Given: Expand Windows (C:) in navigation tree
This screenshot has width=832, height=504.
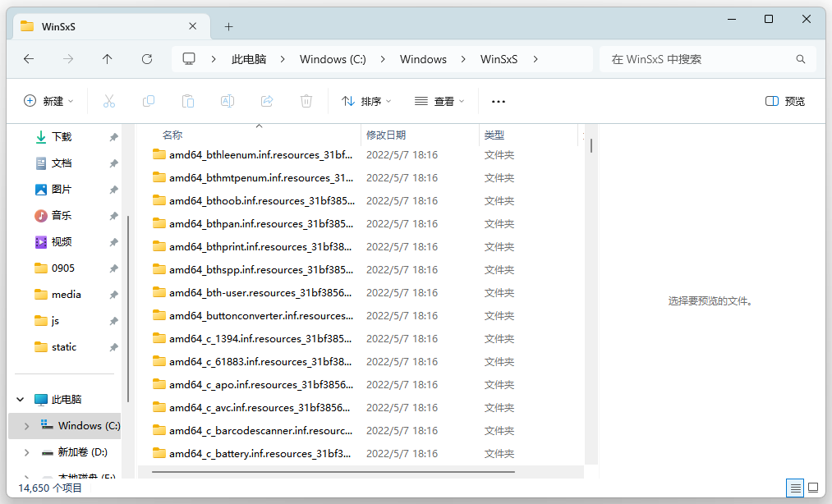Looking at the screenshot, I should 26,426.
